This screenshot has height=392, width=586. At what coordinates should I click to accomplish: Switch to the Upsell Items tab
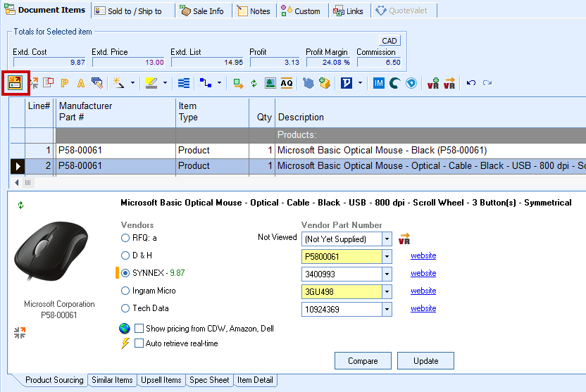pos(161,380)
